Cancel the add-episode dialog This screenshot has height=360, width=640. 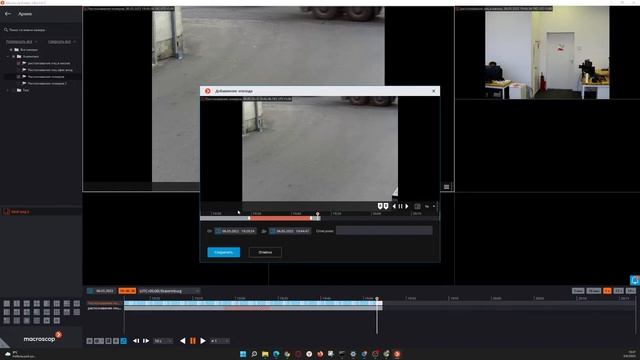tap(265, 252)
